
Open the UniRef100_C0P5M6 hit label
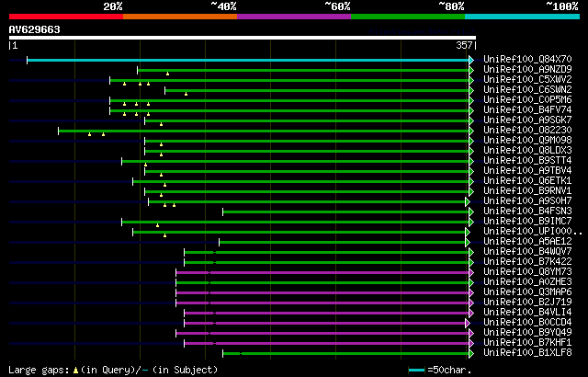pyautogui.click(x=527, y=100)
